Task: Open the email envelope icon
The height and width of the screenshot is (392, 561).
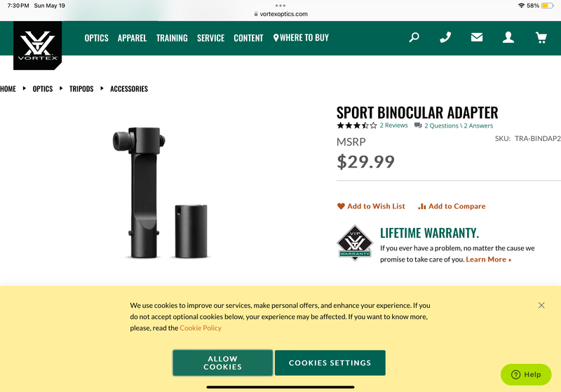Action: (477, 37)
